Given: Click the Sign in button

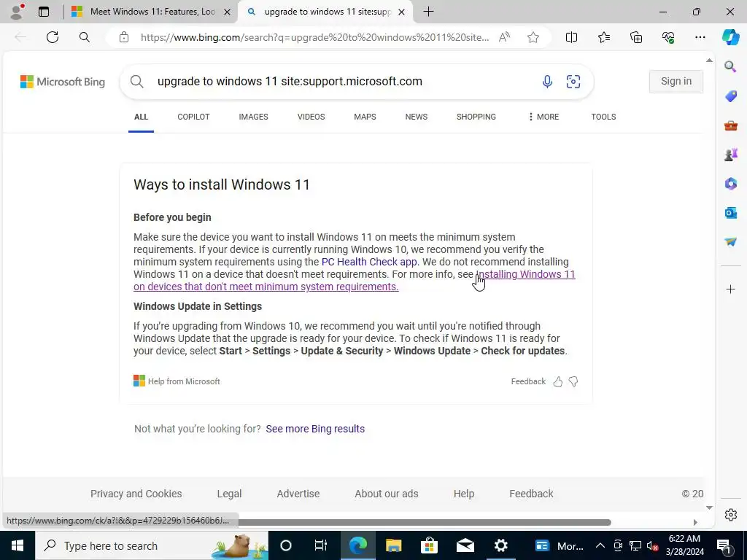Looking at the screenshot, I should click(676, 82).
